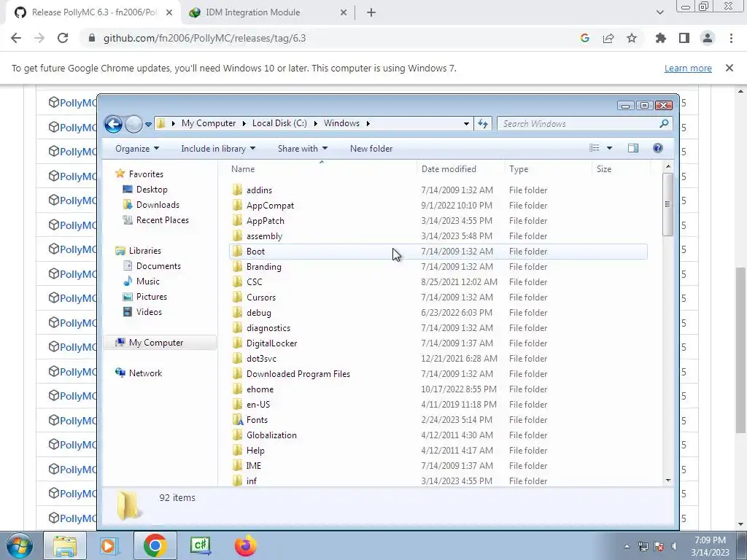Open Chrome three-dot menu
The height and width of the screenshot is (560, 747).
click(x=731, y=38)
